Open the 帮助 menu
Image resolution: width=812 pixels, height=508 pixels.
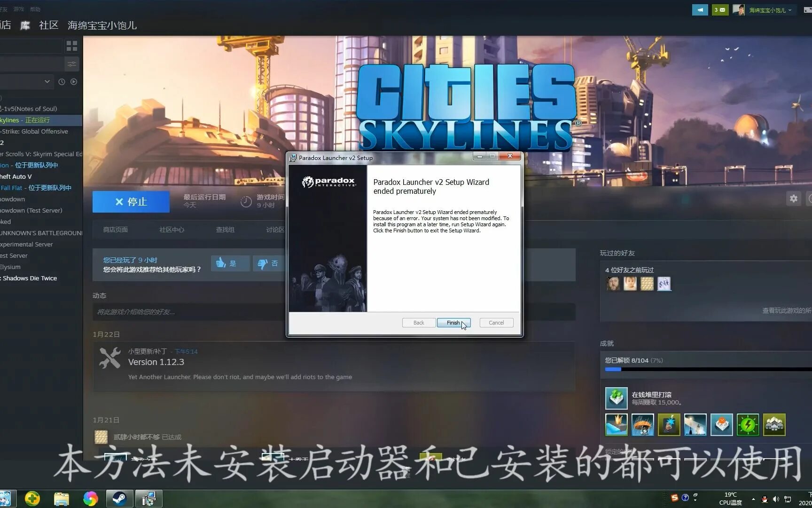[35, 9]
